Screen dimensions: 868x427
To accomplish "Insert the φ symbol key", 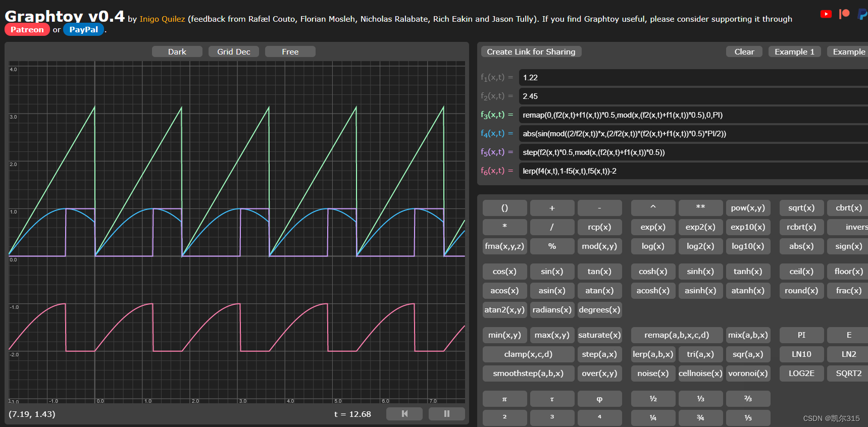I will tap(599, 399).
